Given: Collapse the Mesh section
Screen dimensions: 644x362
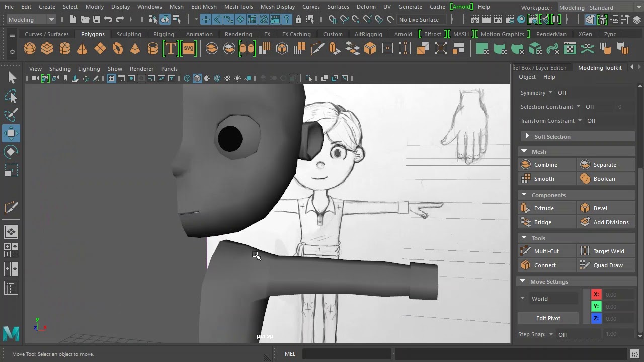Looking at the screenshot, I should click(x=577, y=152).
